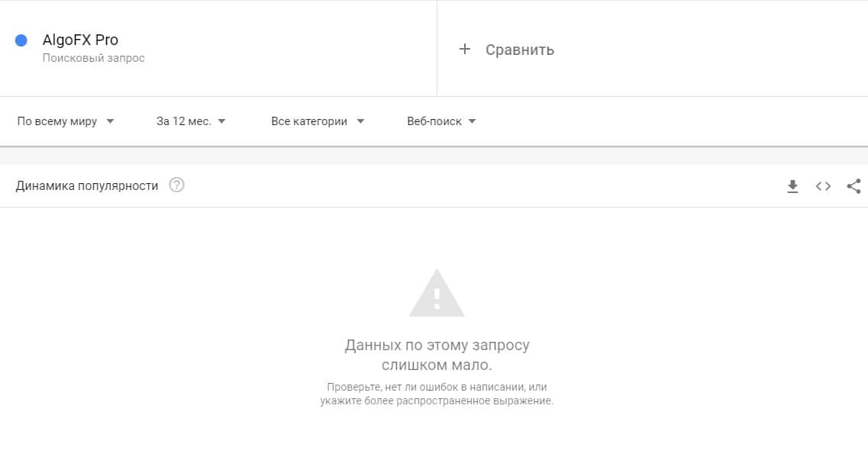Open the По всему миру region dropdown
Image resolution: width=868 pixels, height=457 pixels.
(x=66, y=121)
